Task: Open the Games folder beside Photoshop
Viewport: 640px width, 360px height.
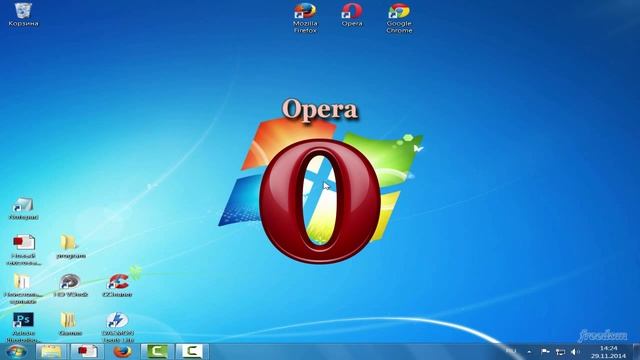Action: 70,324
